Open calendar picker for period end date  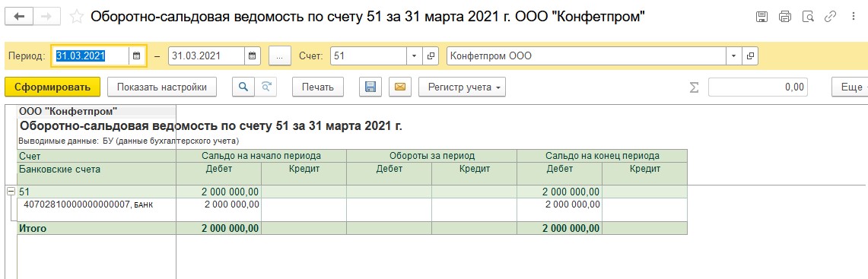pyautogui.click(x=253, y=56)
